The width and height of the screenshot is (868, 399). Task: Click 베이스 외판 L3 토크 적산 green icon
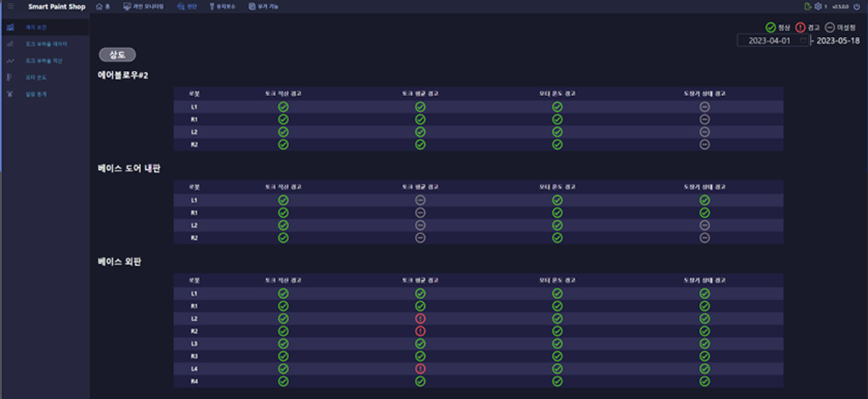pos(283,343)
